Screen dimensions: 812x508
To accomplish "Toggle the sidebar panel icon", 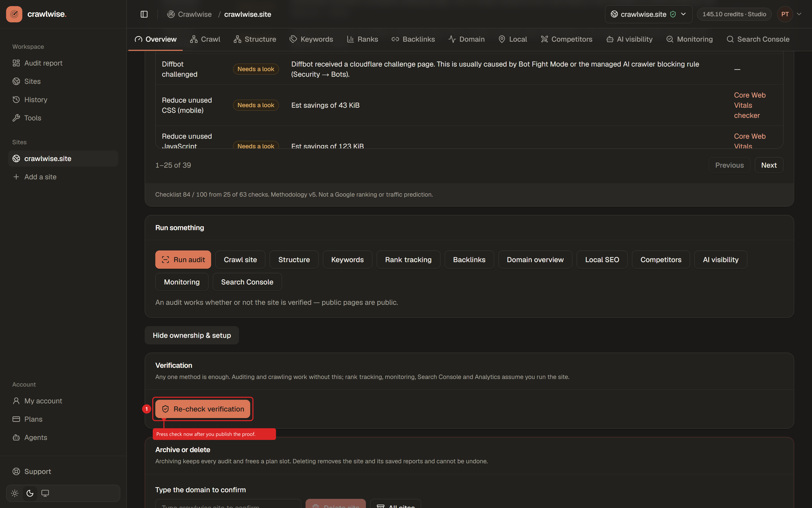I will coord(144,14).
